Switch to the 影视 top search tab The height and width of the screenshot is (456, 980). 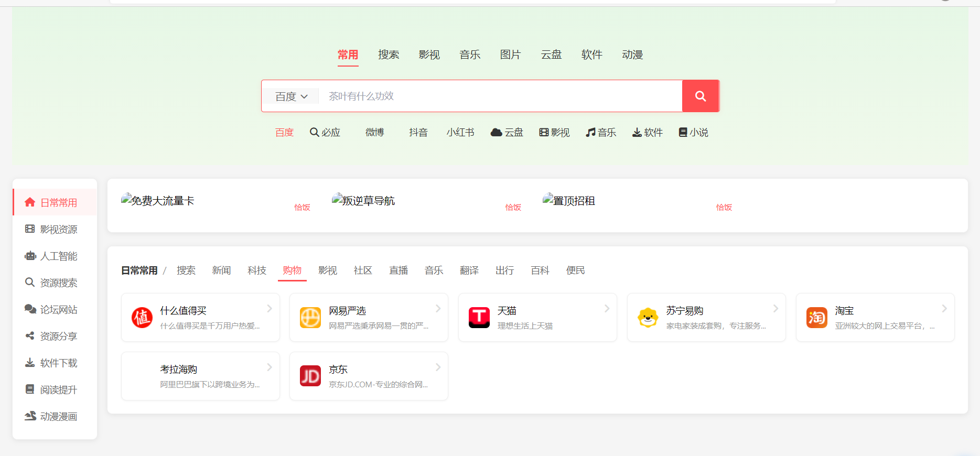click(x=429, y=55)
